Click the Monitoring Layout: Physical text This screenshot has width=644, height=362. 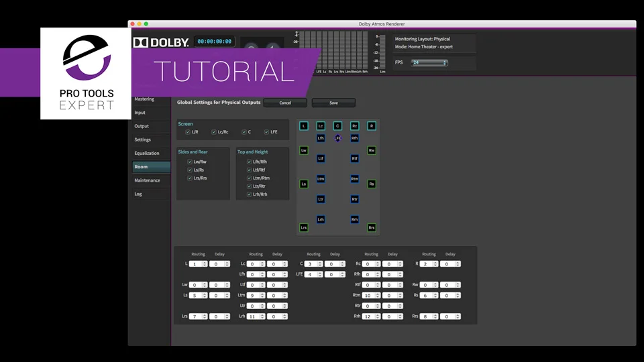click(x=423, y=39)
